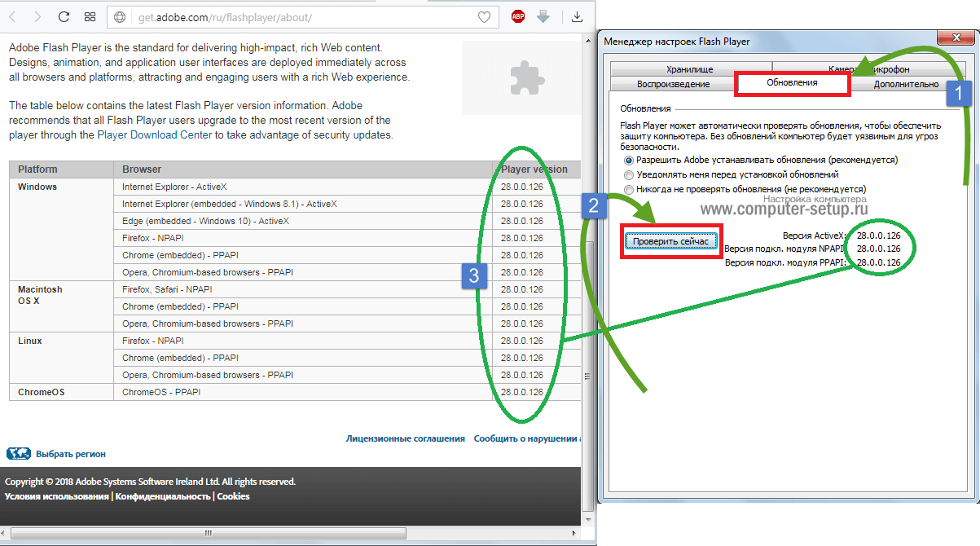Screen dimensions: 980x546
Task: Select 'Разрешить Adobe устанавливать обновления' option
Action: [628, 161]
